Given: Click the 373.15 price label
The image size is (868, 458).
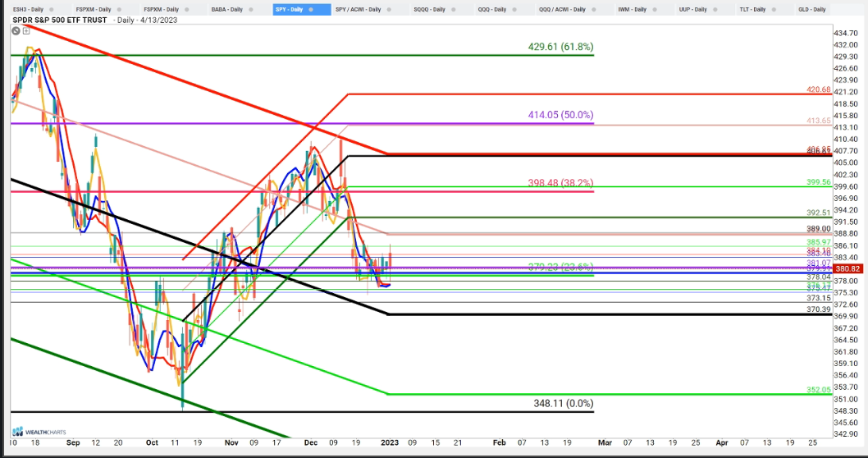Looking at the screenshot, I should coord(819,297).
